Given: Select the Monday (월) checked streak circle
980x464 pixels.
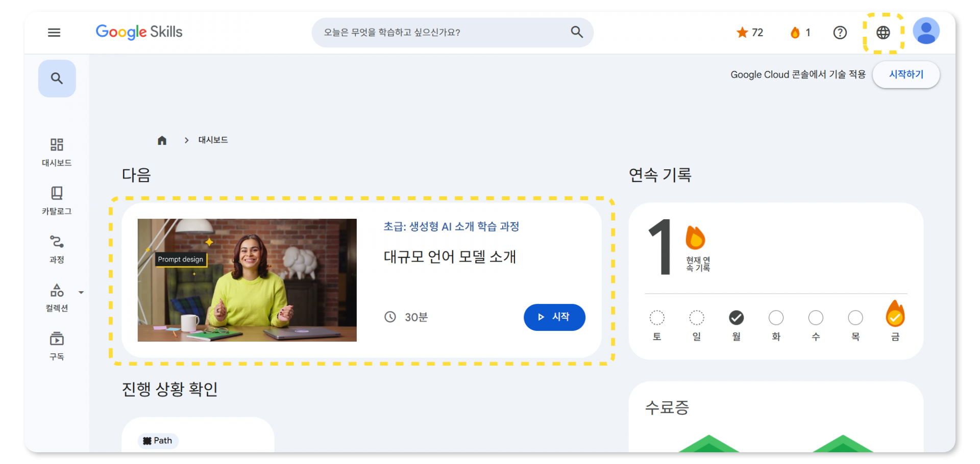Looking at the screenshot, I should pyautogui.click(x=736, y=318).
